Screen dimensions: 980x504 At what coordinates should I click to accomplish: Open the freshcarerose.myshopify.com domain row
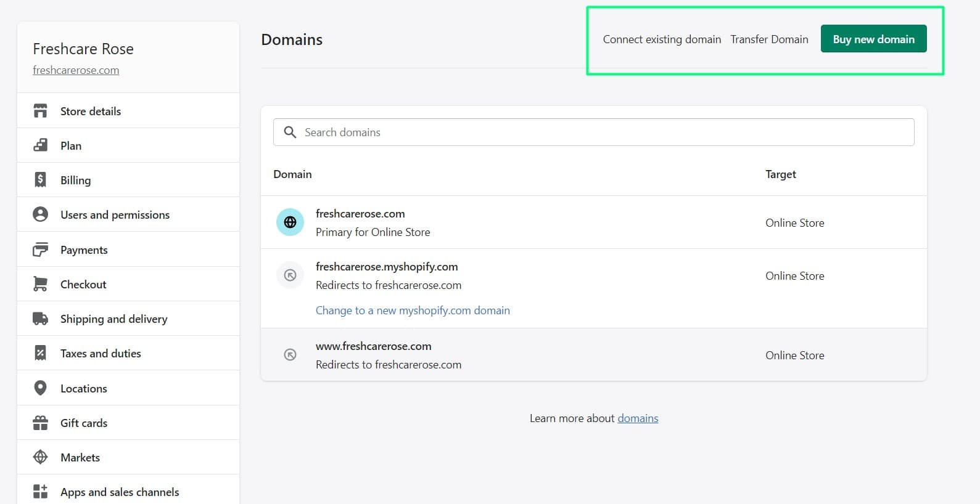[x=593, y=288]
